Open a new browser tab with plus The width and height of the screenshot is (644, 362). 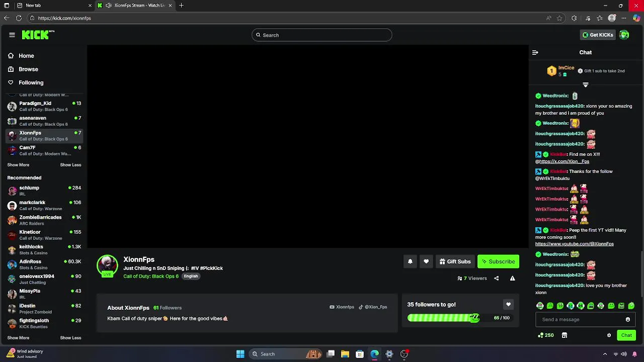click(181, 6)
